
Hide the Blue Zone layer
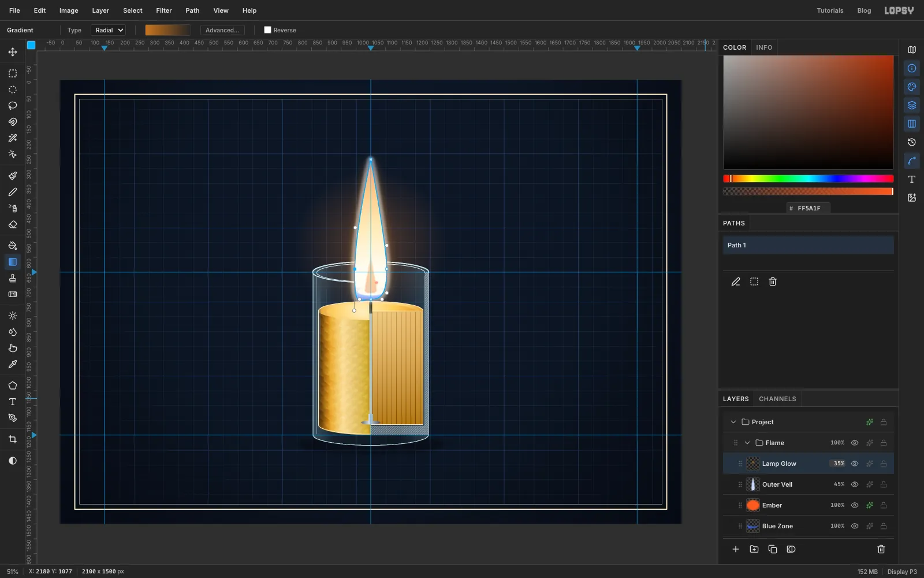point(855,526)
